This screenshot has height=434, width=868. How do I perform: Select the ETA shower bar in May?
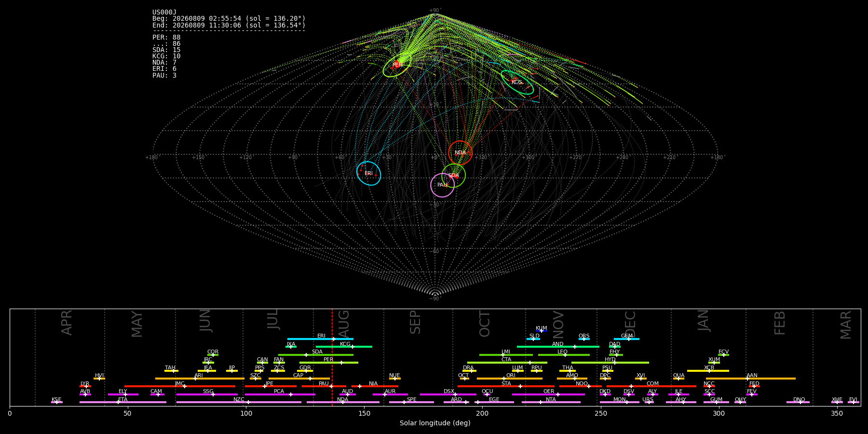pyautogui.click(x=123, y=402)
